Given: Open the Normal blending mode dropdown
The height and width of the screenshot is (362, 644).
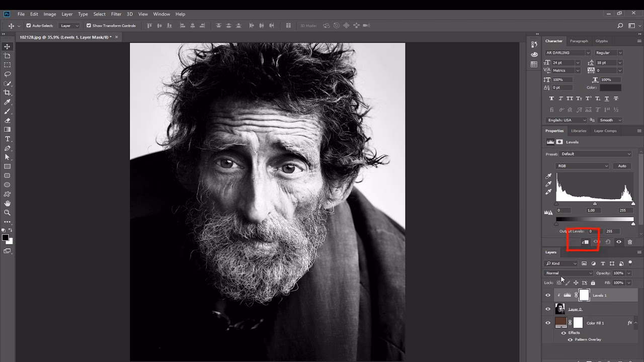Looking at the screenshot, I should point(568,273).
